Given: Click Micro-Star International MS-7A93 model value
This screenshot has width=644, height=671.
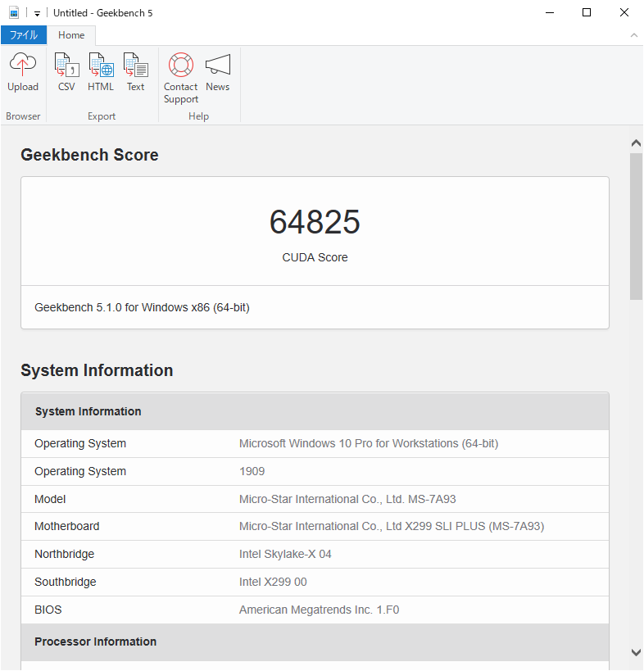Looking at the screenshot, I should point(347,499).
